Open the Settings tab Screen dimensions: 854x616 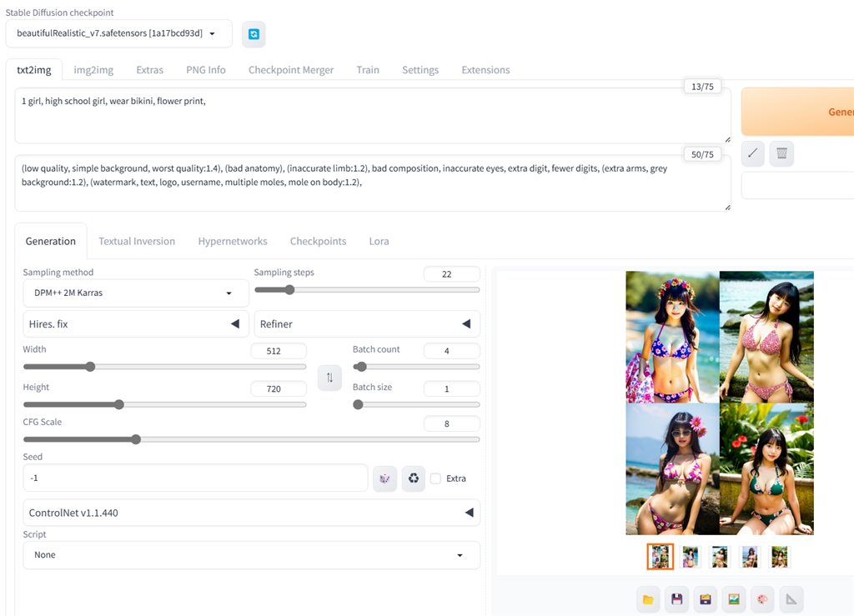[x=420, y=70]
